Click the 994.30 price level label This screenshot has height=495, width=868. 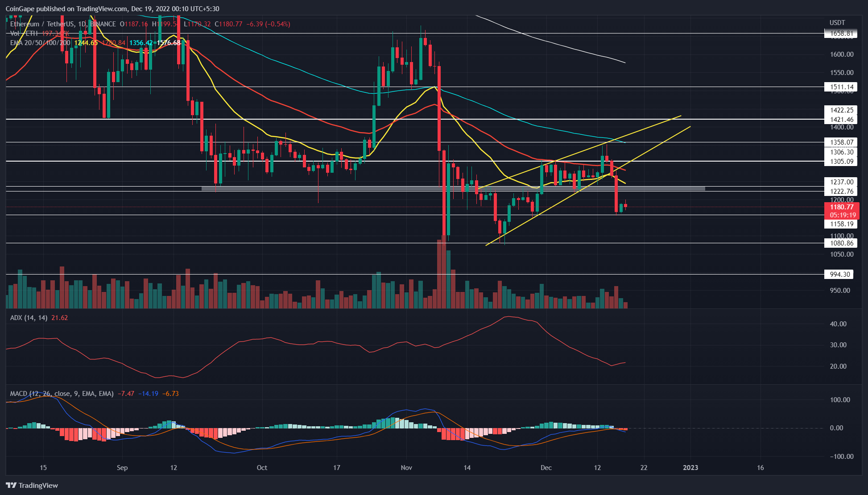839,275
